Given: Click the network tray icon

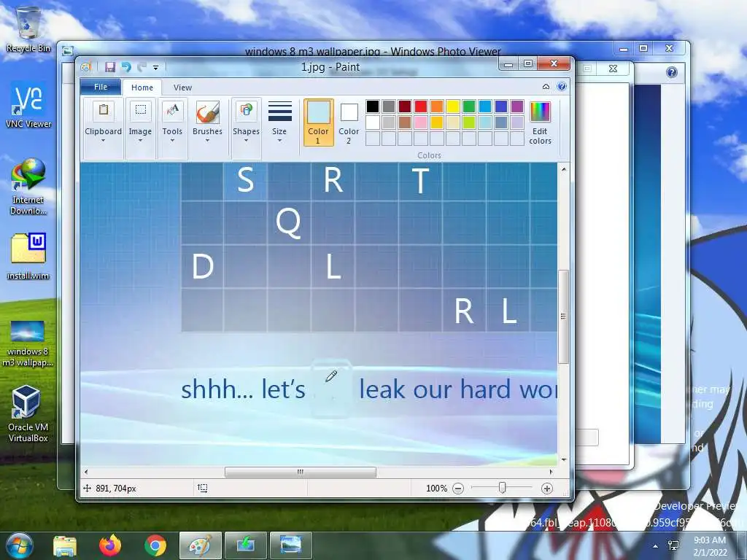Looking at the screenshot, I should click(673, 545).
